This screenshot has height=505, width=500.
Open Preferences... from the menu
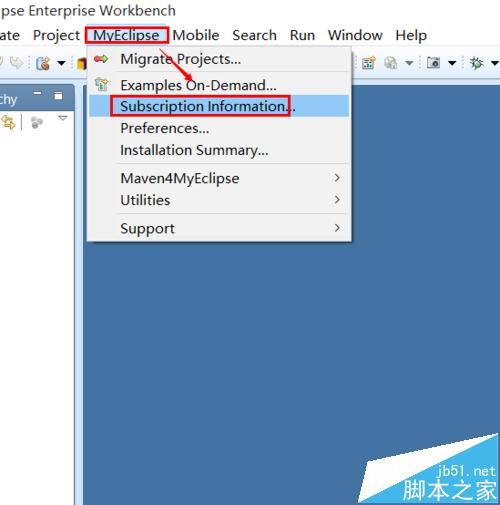pos(219,128)
